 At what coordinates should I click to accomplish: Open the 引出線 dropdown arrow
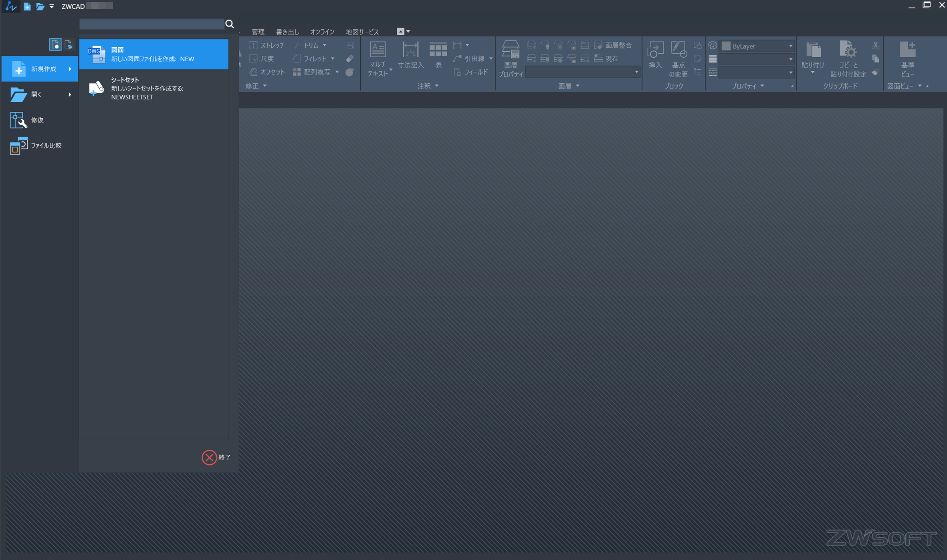(491, 58)
